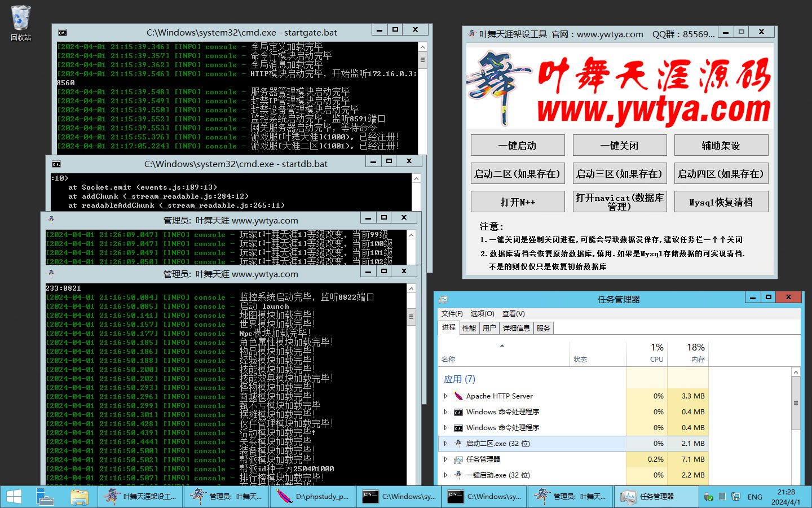Click the safely remove hardware tray icon
Screen dimensions: 812x508
tap(709, 497)
